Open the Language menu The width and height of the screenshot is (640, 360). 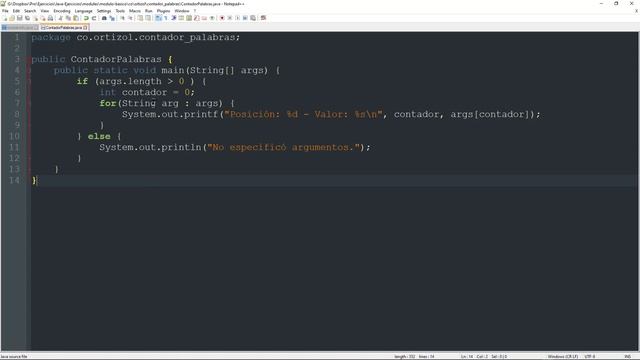coord(84,11)
